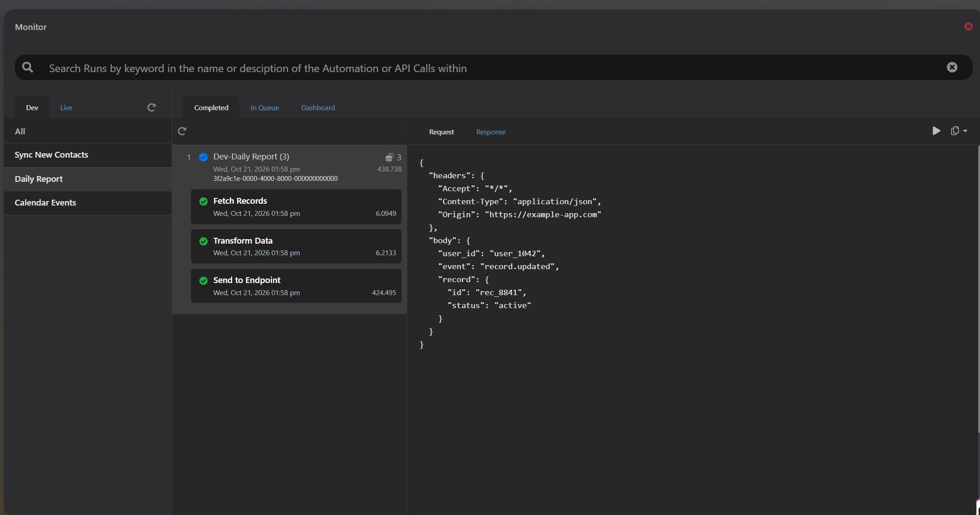The height and width of the screenshot is (515, 980).
Task: Select Sync New Contacts in the sidebar
Action: click(x=88, y=155)
